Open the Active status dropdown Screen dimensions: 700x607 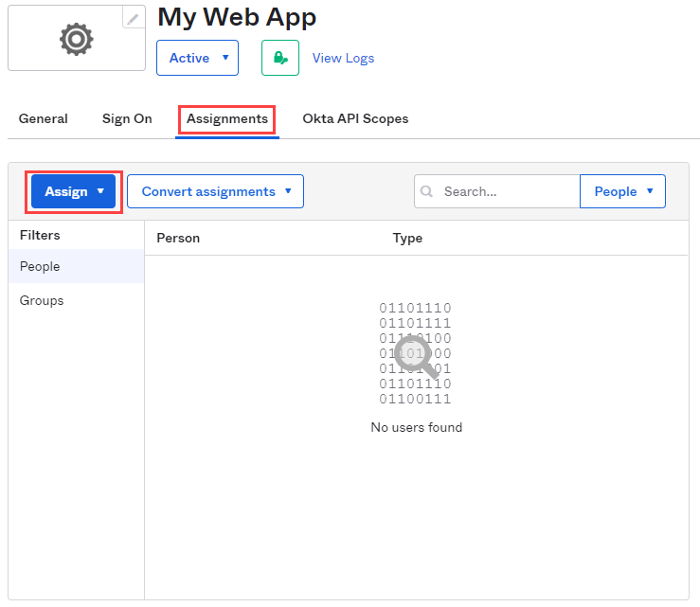click(197, 58)
